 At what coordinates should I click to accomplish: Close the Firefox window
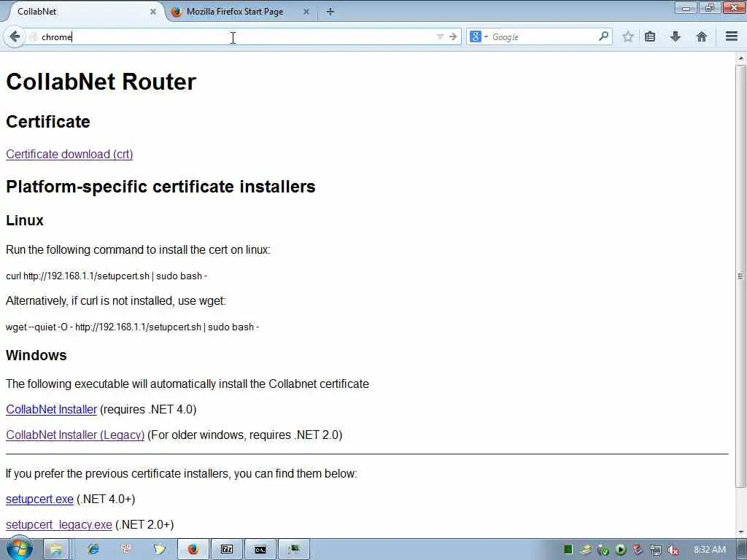pos(734,8)
